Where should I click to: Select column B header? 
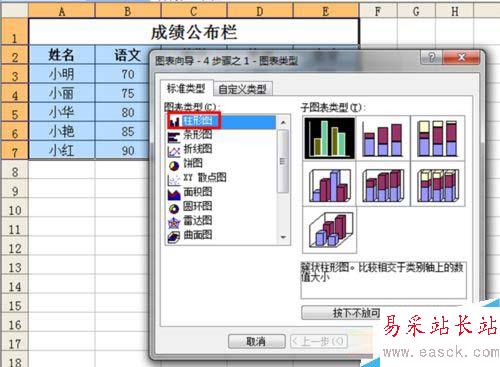pos(128,12)
